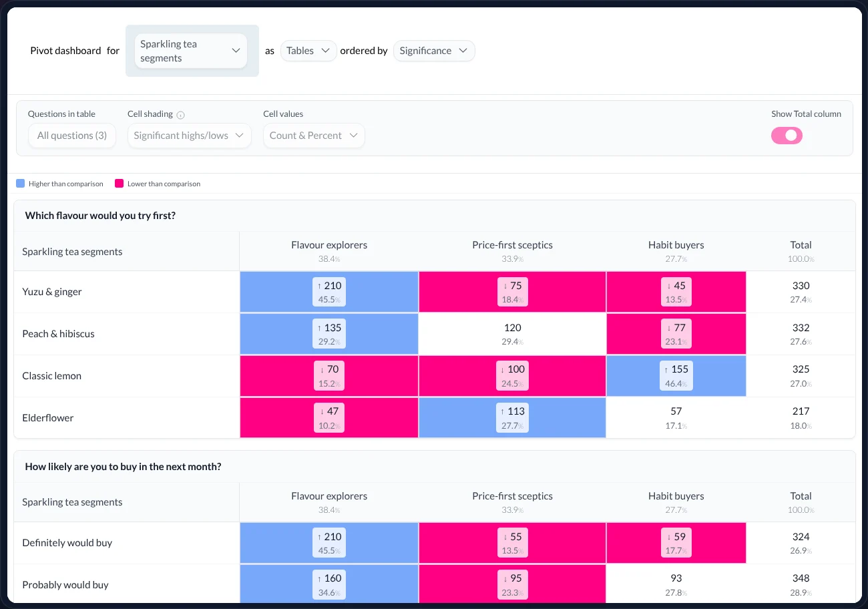This screenshot has height=609, width=868.
Task: Click Classic lemon Price-first sceptics cell 100
Action: tap(512, 376)
